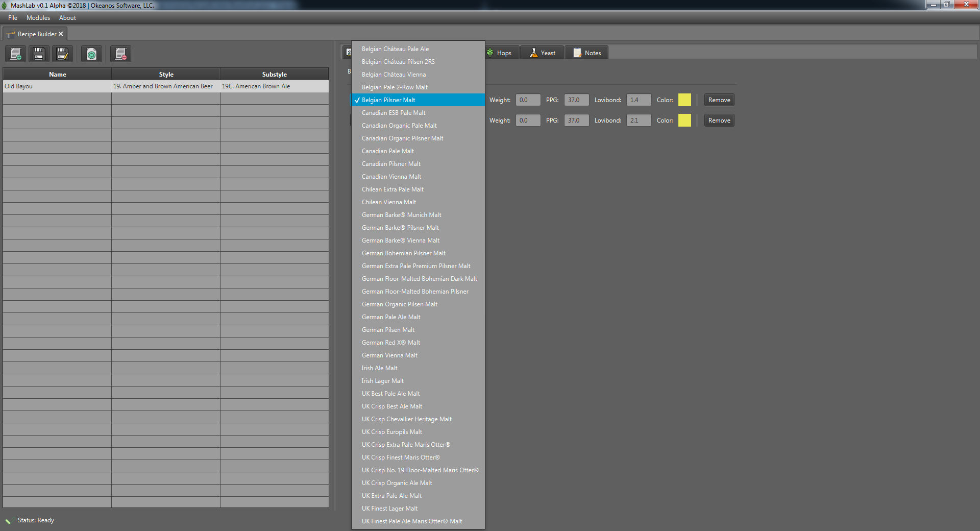980x531 pixels.
Task: Remove the second grain row
Action: [x=719, y=120]
